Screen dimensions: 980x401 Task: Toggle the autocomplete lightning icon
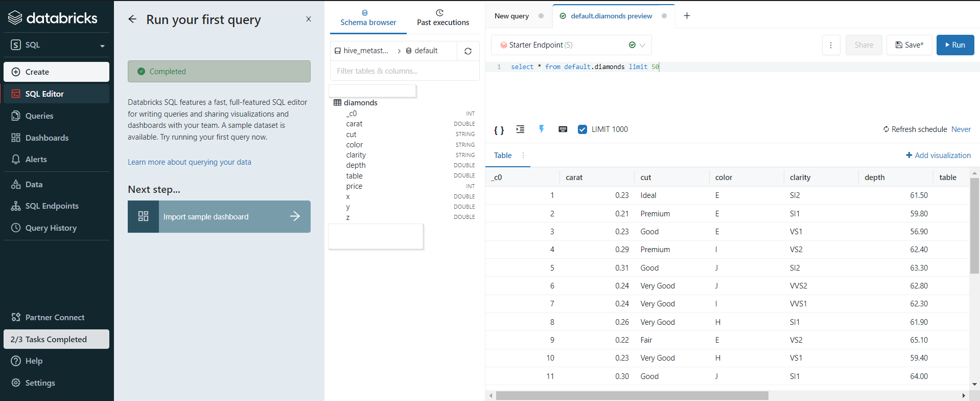click(542, 129)
